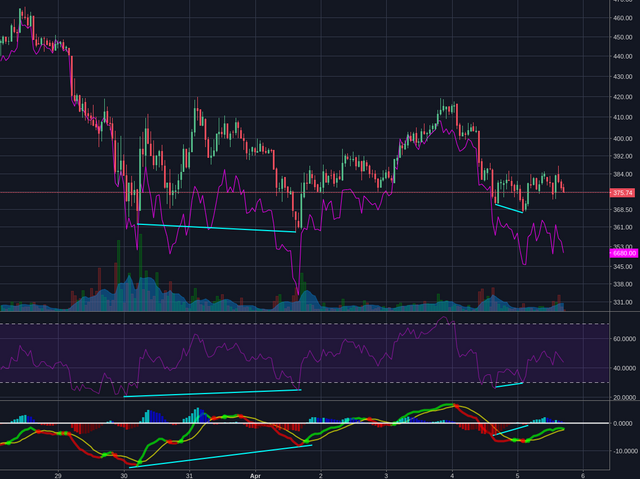640x479 pixels.
Task: Click the 345.00 price axis label
Action: coord(623,267)
